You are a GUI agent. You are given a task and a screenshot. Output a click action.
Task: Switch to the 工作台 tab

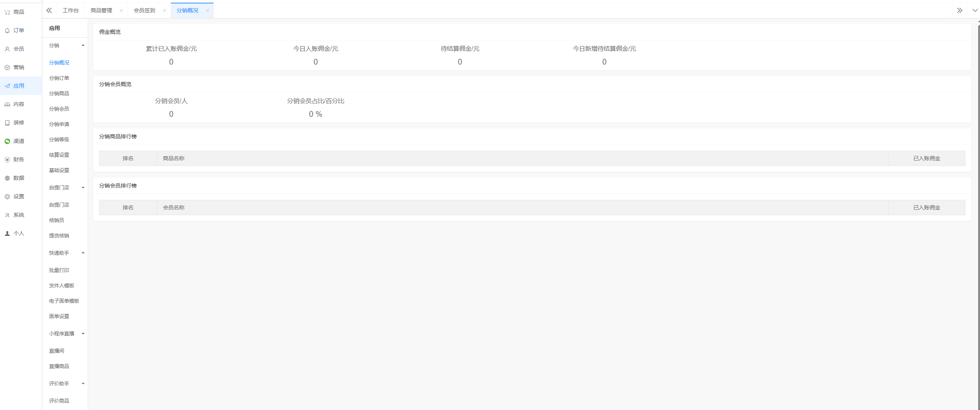tap(71, 10)
